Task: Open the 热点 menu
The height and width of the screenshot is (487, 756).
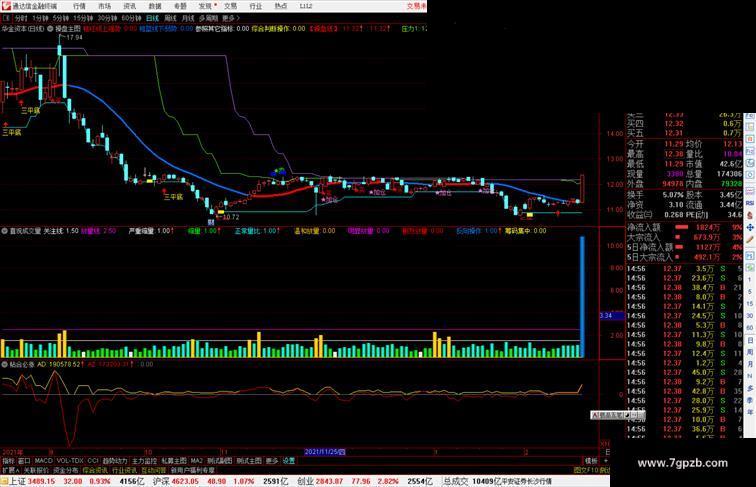Action: [281, 6]
